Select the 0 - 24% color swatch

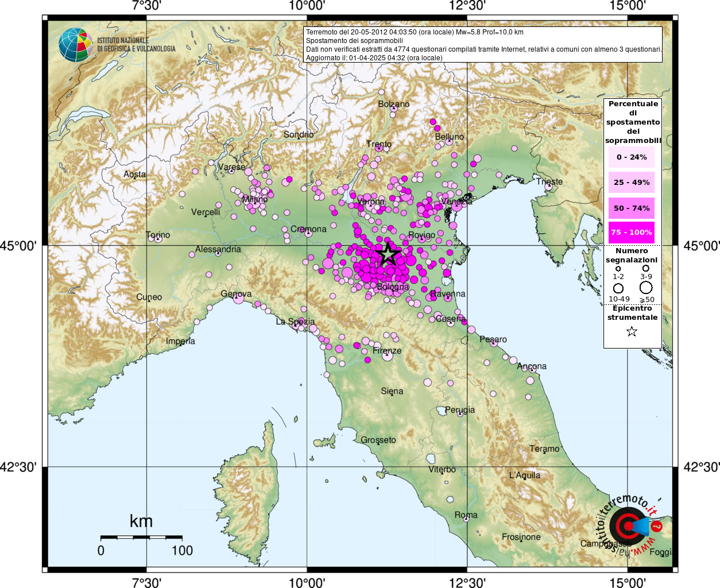tap(632, 157)
